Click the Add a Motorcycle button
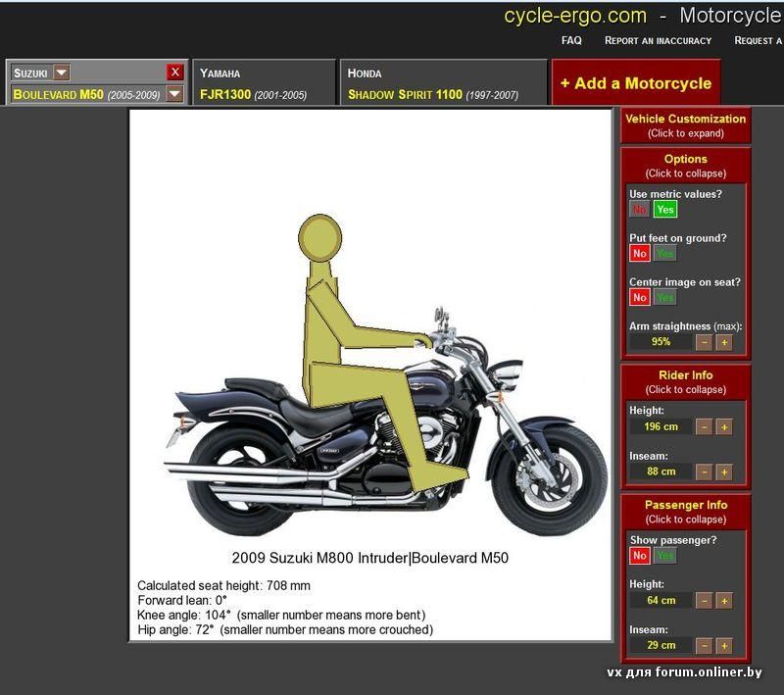Screen dimensions: 784x695 (635, 83)
